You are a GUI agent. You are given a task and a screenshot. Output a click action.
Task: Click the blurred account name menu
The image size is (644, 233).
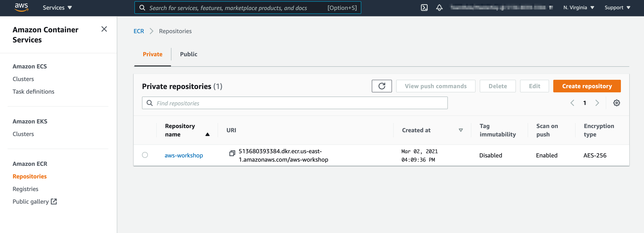[x=502, y=8]
